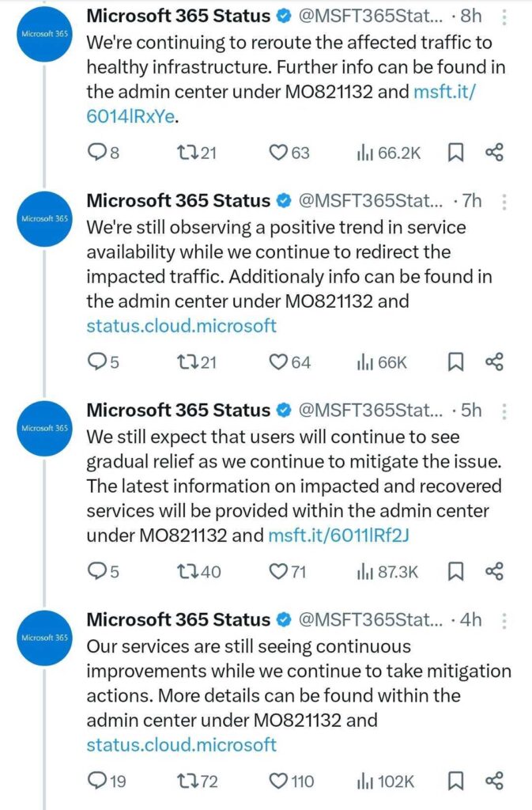Bookmark the 8h reroute traffic tweet
The height and width of the screenshot is (810, 532).
(455, 153)
